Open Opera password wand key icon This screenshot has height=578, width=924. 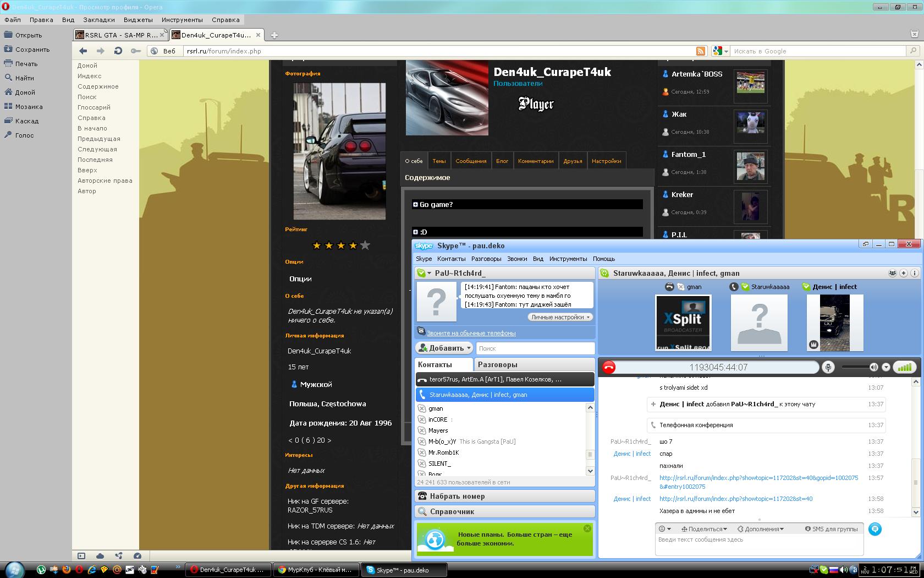(135, 51)
